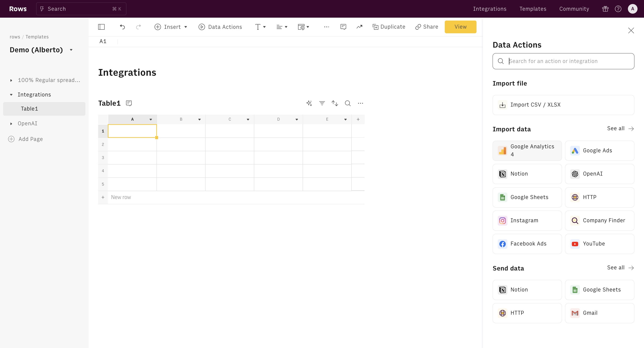This screenshot has height=348, width=644.
Task: Open column A dropdown arrow
Action: pos(151,119)
